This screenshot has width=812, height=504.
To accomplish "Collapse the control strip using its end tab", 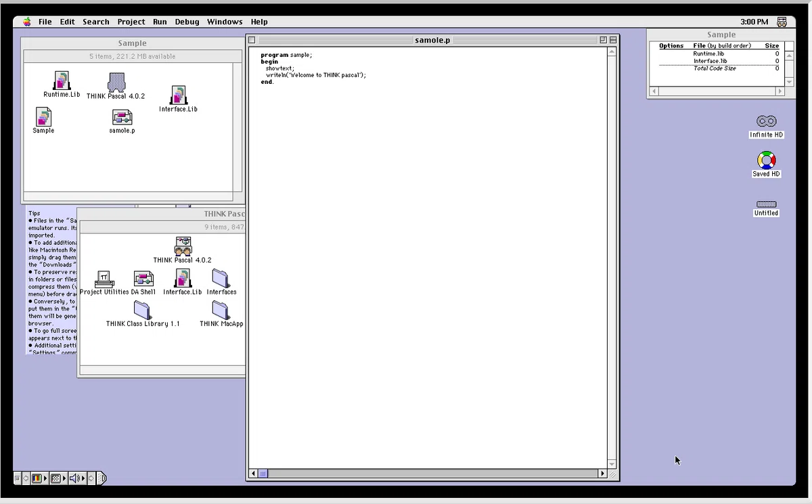I will (102, 478).
